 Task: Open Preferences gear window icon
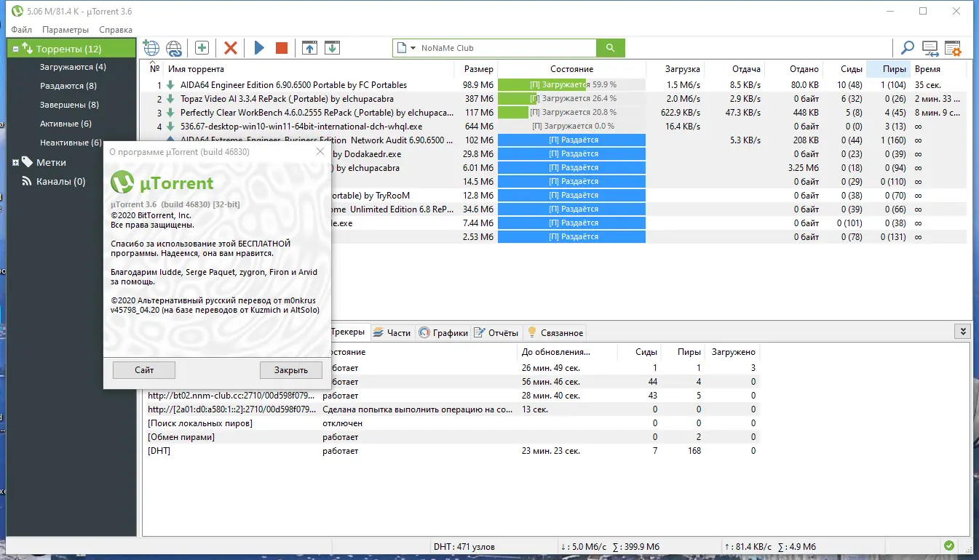point(953,48)
